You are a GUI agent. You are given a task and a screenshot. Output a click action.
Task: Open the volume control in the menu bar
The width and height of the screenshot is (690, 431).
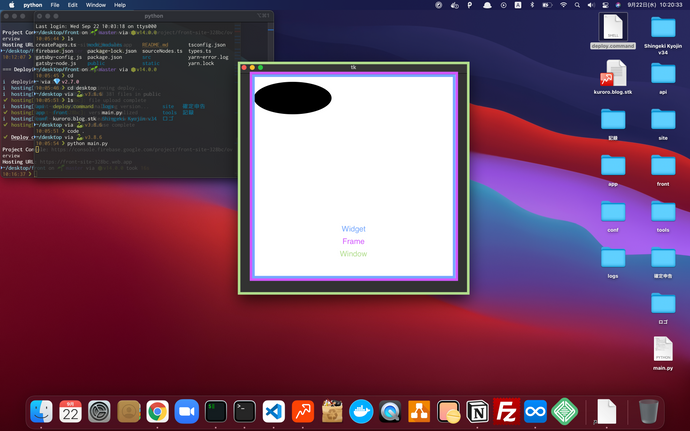coord(591,5)
